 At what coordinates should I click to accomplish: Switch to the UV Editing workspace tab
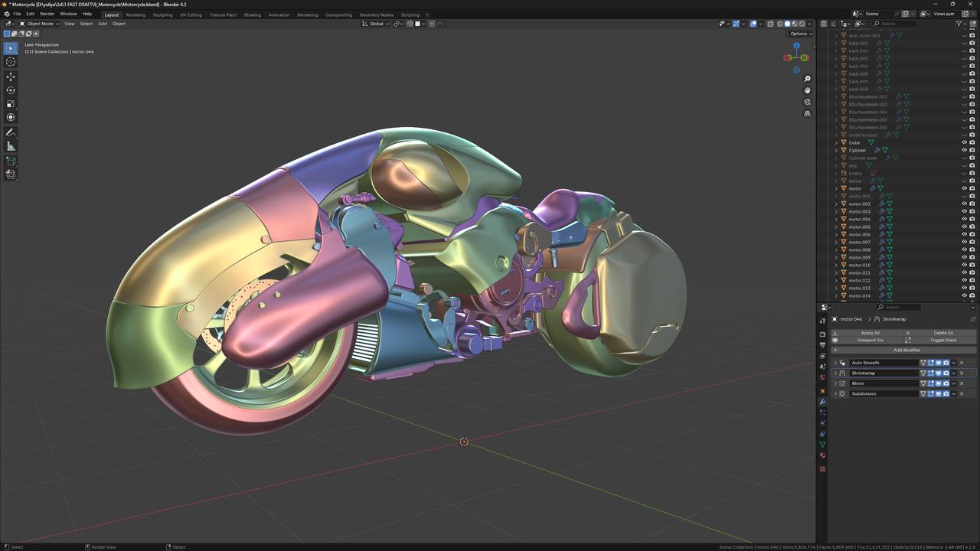point(191,15)
